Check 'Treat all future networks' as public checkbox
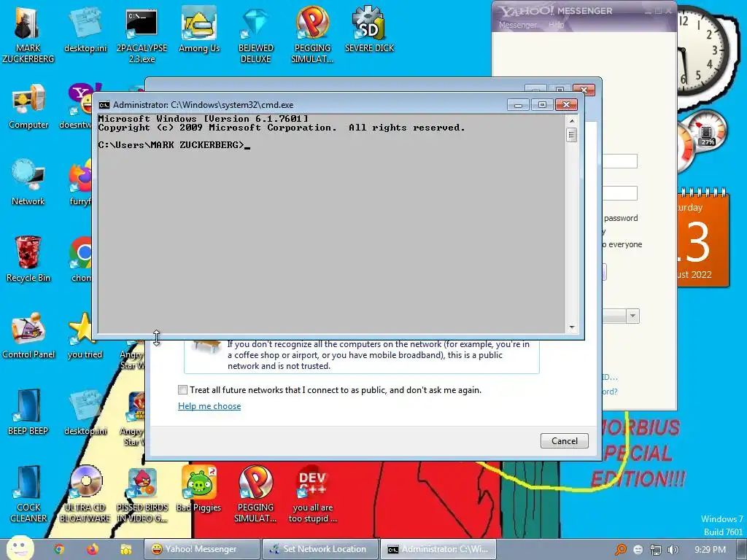This screenshot has height=560, width=747. (x=182, y=390)
